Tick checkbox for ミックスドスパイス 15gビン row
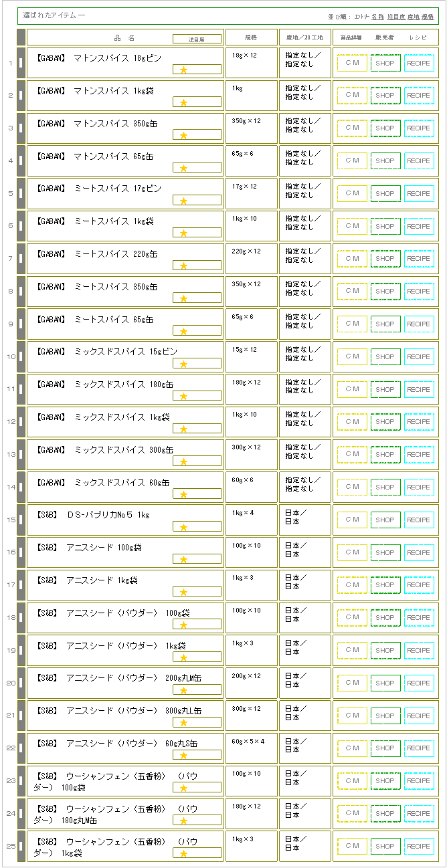This screenshot has height=868, width=447. (21, 357)
